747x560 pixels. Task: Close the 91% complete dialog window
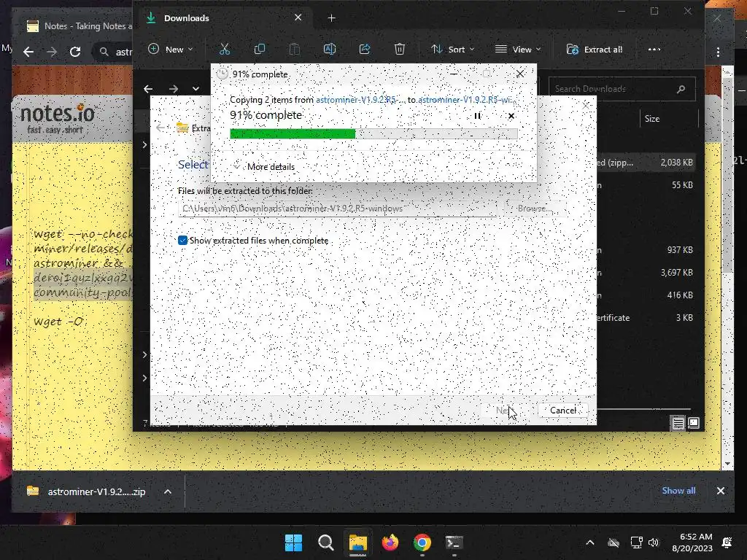pos(520,74)
